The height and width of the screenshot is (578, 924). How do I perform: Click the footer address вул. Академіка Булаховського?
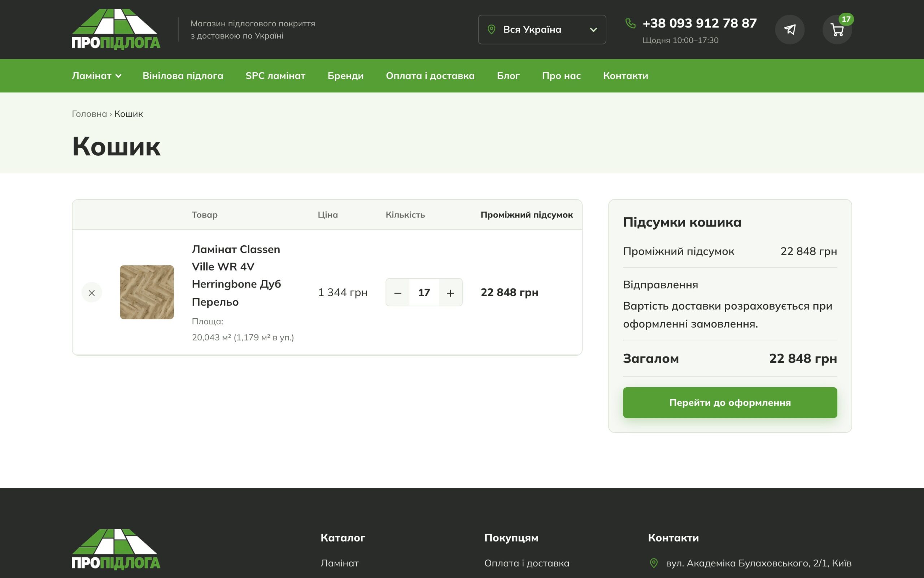[x=758, y=563]
